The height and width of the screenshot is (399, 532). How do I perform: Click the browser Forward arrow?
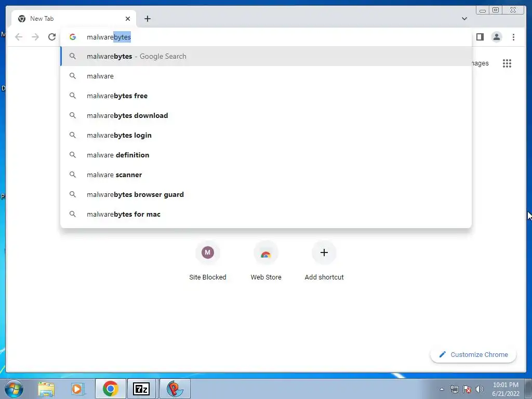coord(35,37)
